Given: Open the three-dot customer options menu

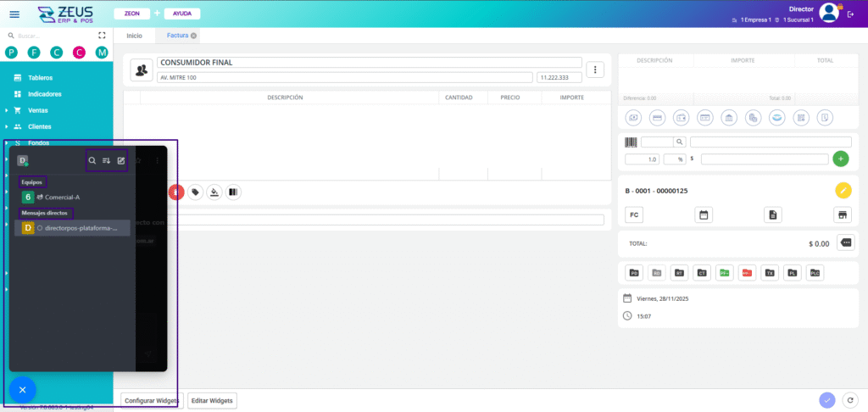Looking at the screenshot, I should [x=596, y=70].
